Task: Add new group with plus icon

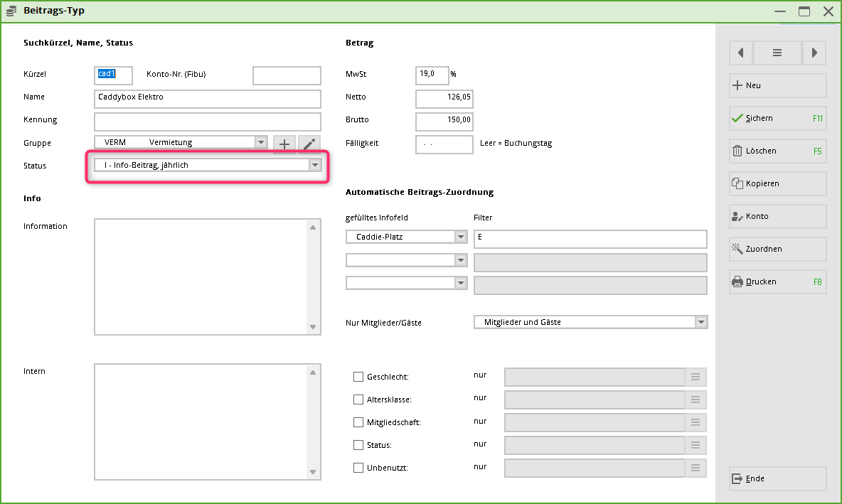Action: (284, 144)
